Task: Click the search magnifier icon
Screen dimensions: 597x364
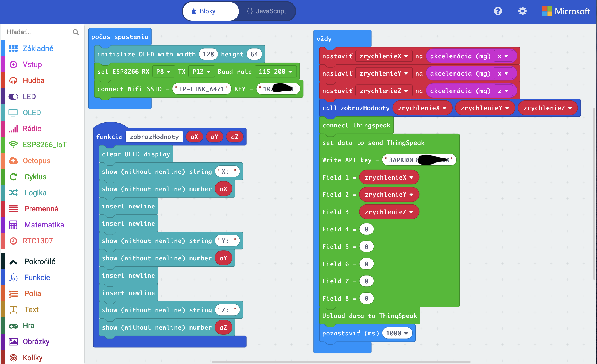Action: coord(76,32)
